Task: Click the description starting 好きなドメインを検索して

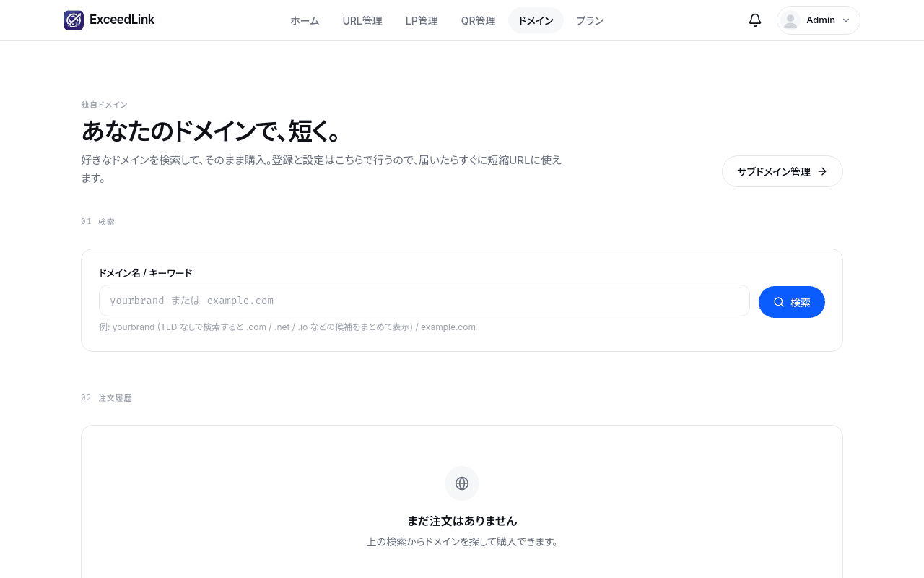Action: click(x=321, y=168)
